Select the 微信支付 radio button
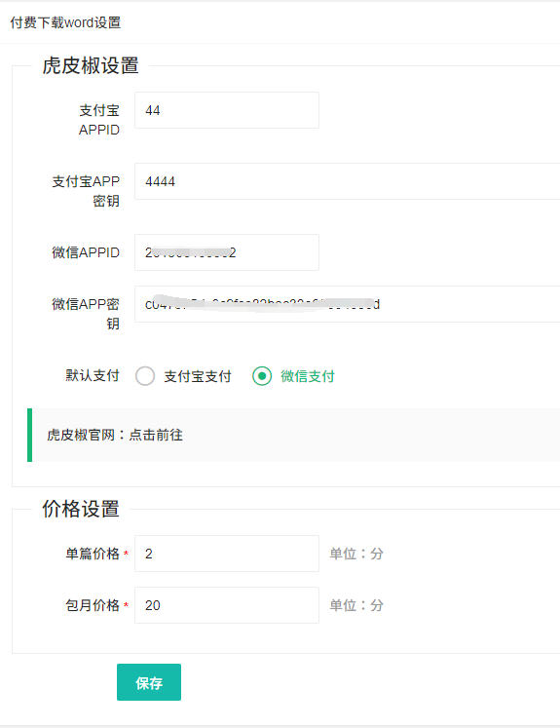This screenshot has width=560, height=728. click(x=262, y=376)
